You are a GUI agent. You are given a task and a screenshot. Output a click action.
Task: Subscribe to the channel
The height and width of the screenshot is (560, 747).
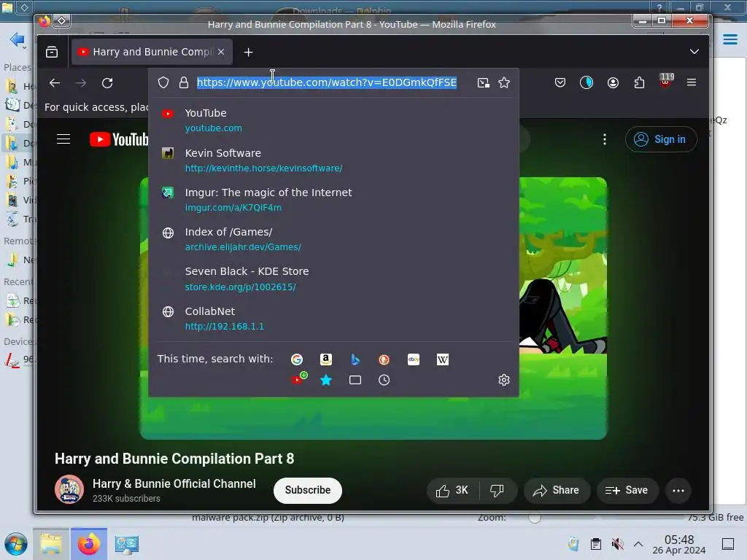coord(308,490)
